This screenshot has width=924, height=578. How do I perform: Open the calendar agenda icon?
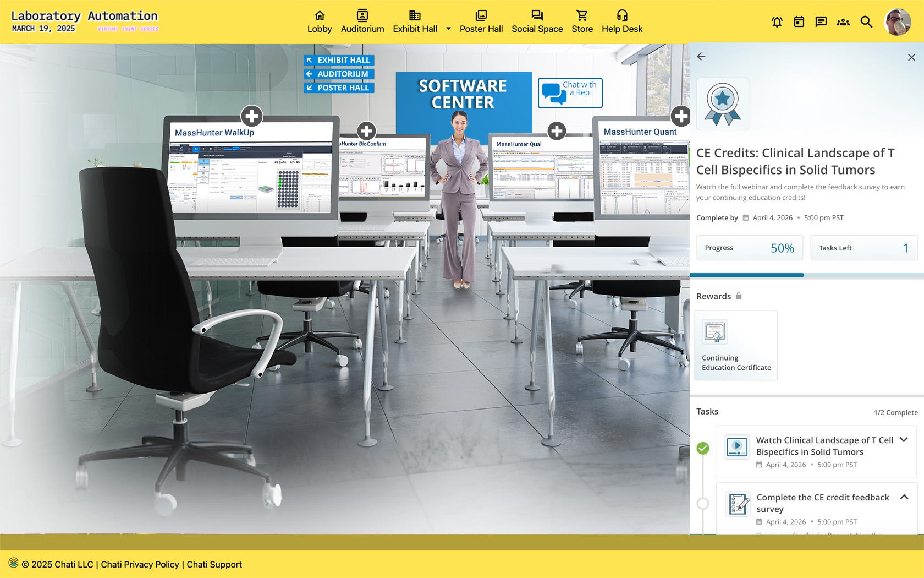799,22
